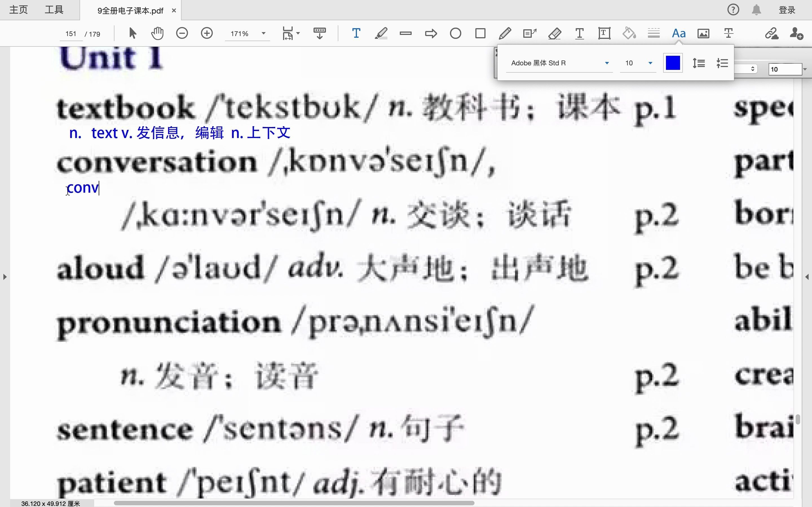
Task: Click Zoom In on the document
Action: tap(207, 33)
